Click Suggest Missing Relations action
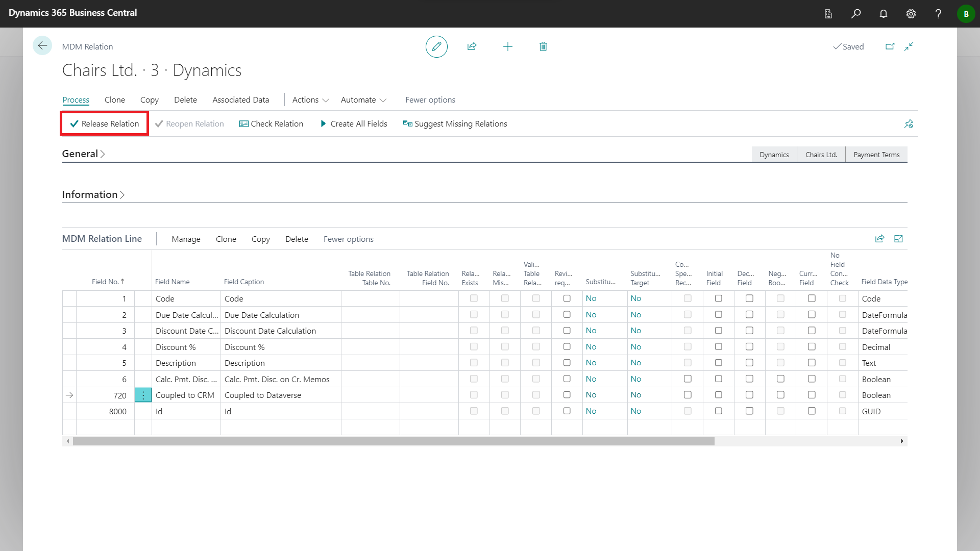 (x=455, y=124)
